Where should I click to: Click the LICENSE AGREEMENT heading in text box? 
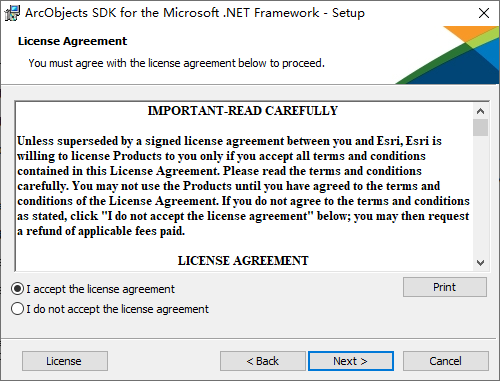243,261
